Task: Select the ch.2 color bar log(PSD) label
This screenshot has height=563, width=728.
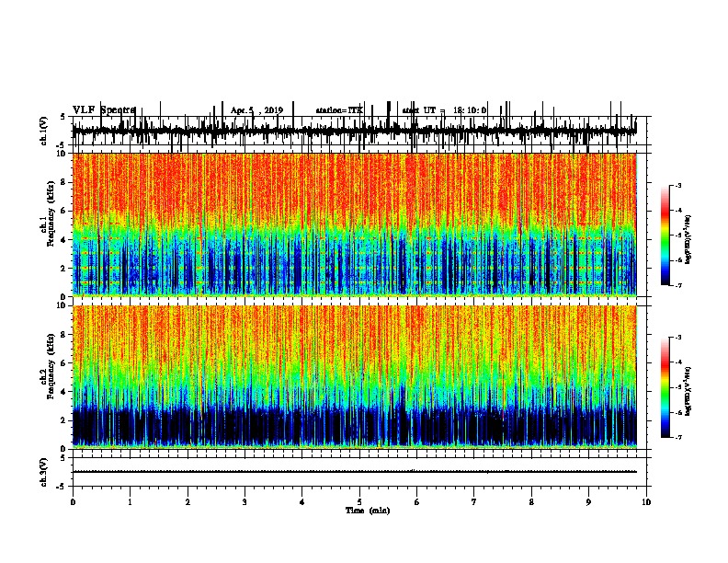Action: pos(688,391)
